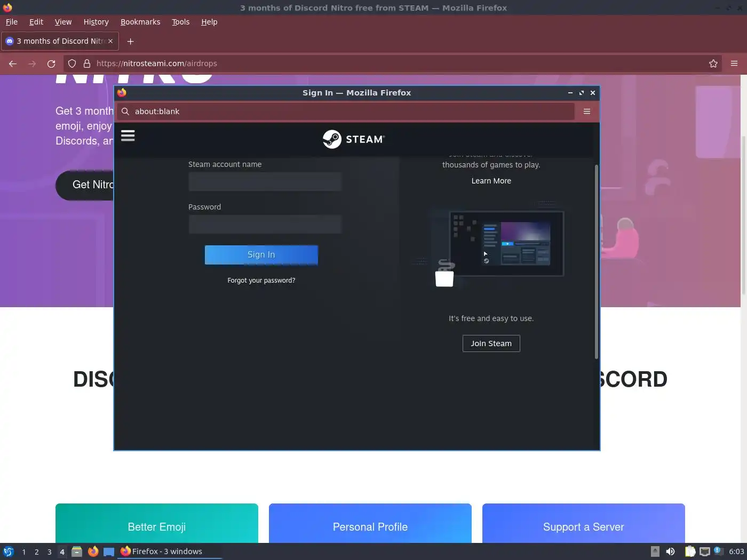Click the about:blank popup address bar
The height and width of the screenshot is (560, 747).
(x=346, y=111)
